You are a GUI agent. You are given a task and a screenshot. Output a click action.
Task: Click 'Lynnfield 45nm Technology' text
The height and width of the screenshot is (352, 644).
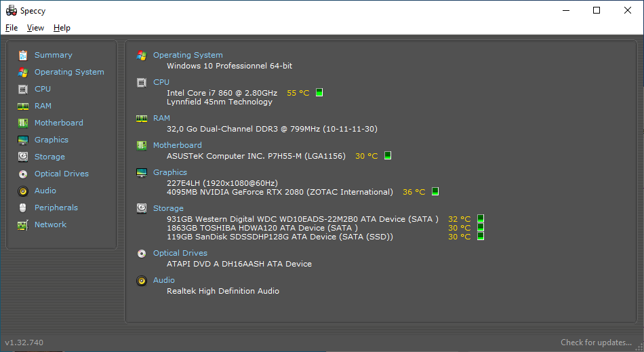tap(220, 102)
